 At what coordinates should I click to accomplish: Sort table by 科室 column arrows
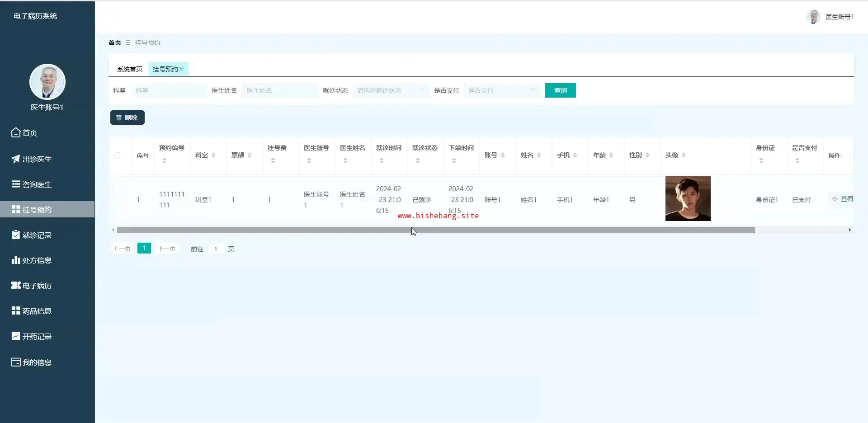click(x=213, y=155)
